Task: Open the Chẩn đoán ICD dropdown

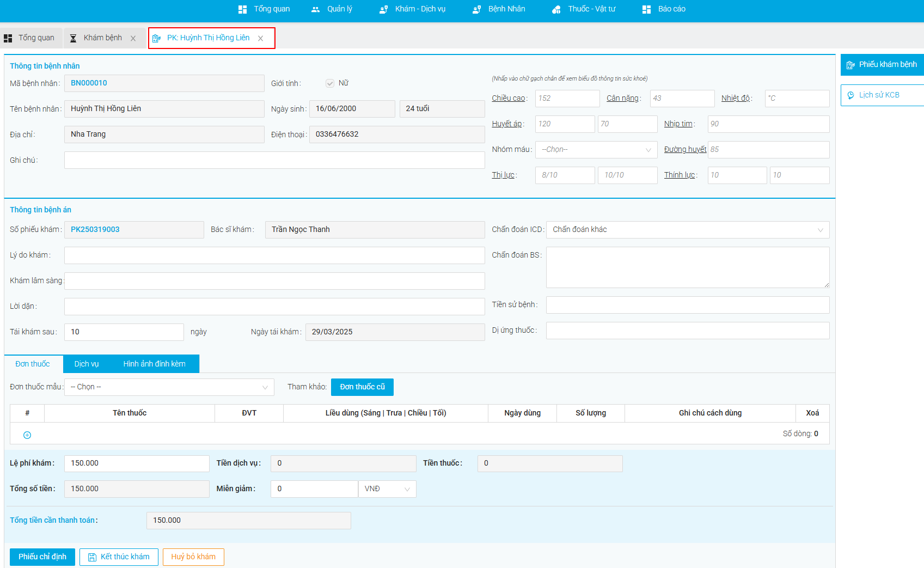Action: point(688,230)
